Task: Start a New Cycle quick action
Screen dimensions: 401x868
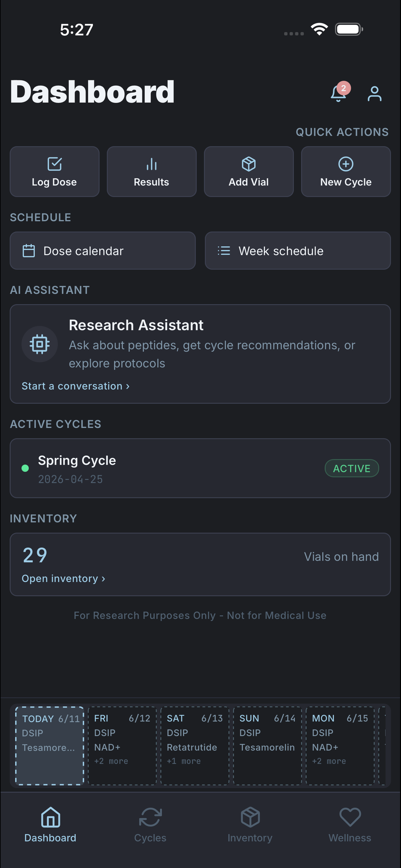Action: [346, 172]
